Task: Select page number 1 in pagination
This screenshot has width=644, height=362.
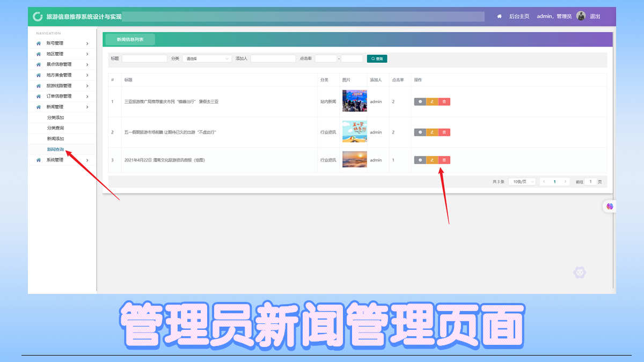Action: [555, 182]
